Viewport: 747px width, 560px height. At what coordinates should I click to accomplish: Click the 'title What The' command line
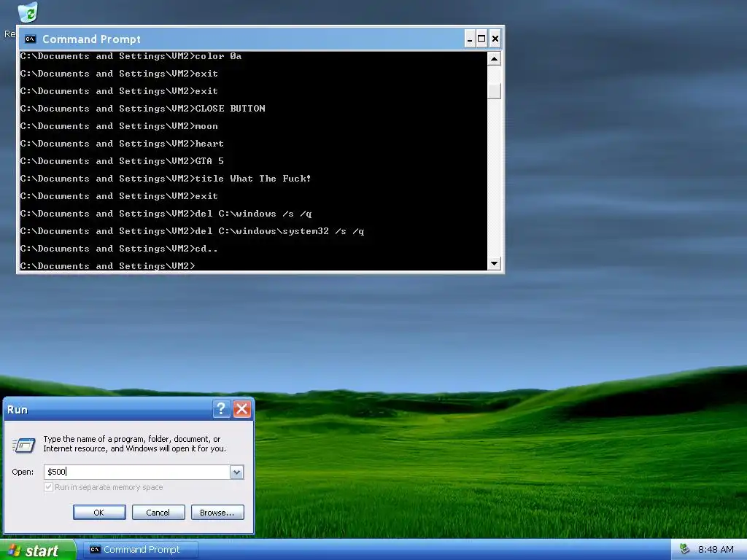point(166,179)
